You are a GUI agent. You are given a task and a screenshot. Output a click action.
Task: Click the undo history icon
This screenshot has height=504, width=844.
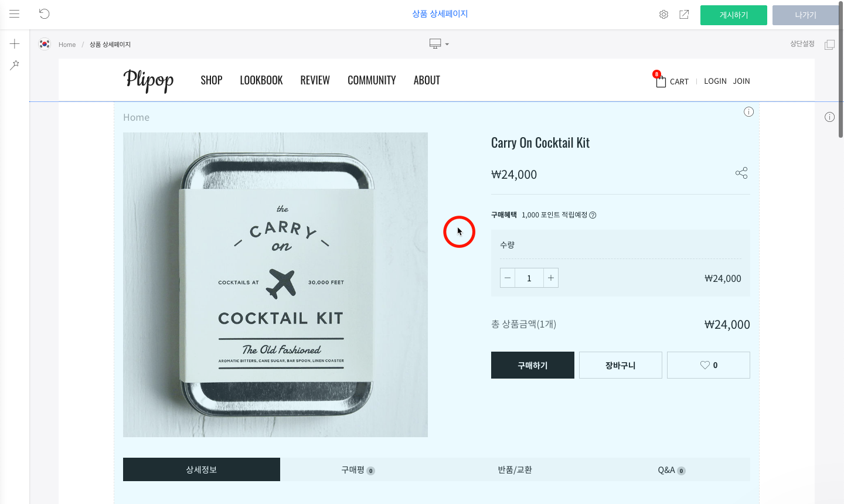[x=45, y=14]
